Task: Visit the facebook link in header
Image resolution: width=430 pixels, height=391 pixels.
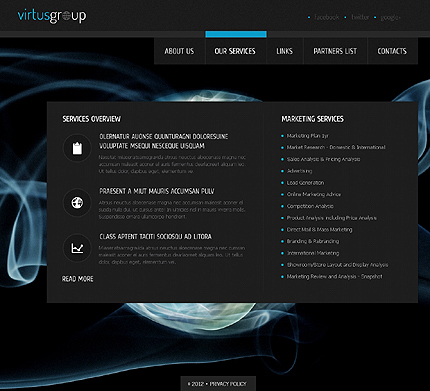Action: pos(327,17)
